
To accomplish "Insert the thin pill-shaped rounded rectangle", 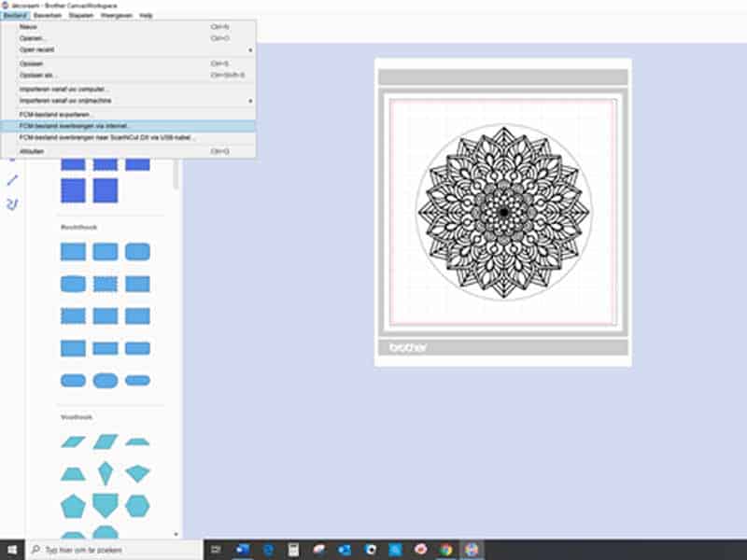I will 137,380.
